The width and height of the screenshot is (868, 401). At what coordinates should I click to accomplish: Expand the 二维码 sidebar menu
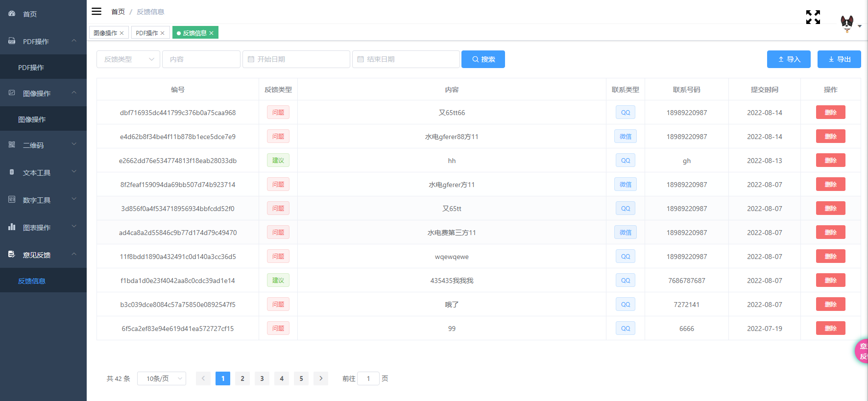(74, 144)
